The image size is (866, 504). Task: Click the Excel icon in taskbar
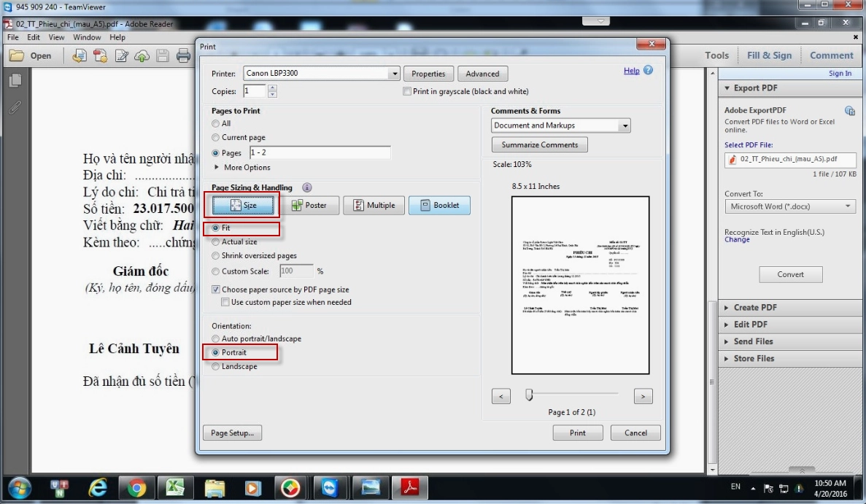175,487
